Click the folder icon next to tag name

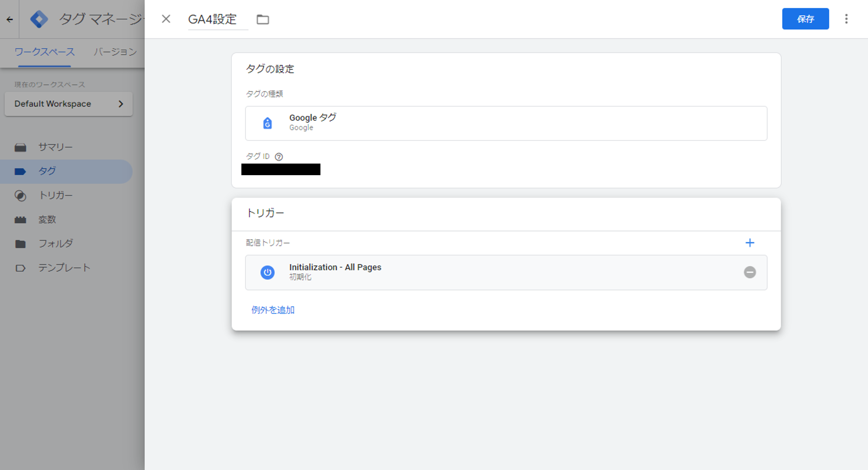coord(263,20)
